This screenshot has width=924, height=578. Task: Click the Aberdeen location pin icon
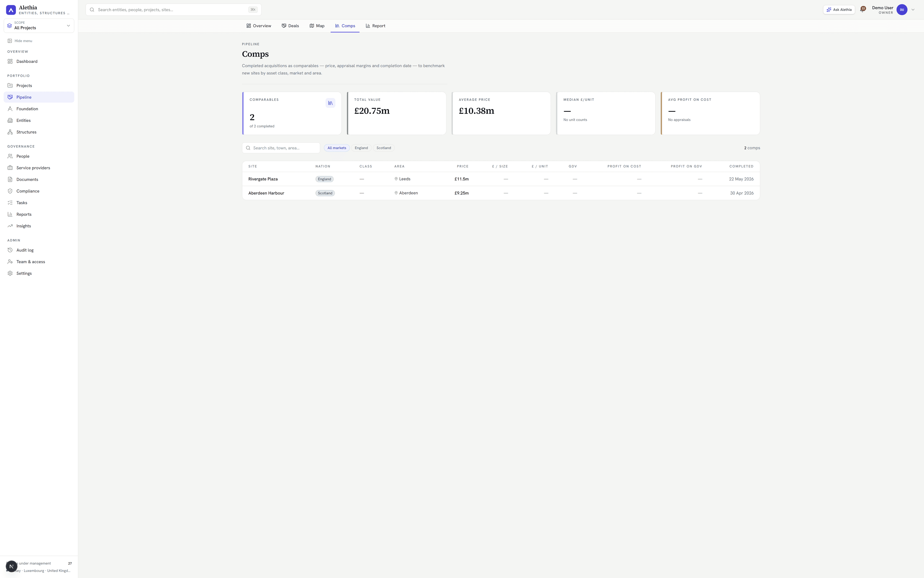(396, 193)
